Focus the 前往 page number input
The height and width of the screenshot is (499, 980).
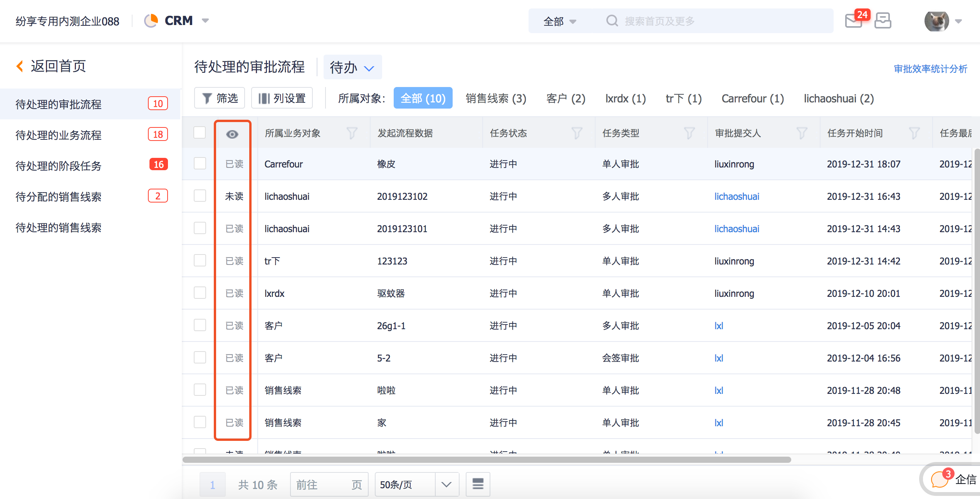[x=329, y=484]
